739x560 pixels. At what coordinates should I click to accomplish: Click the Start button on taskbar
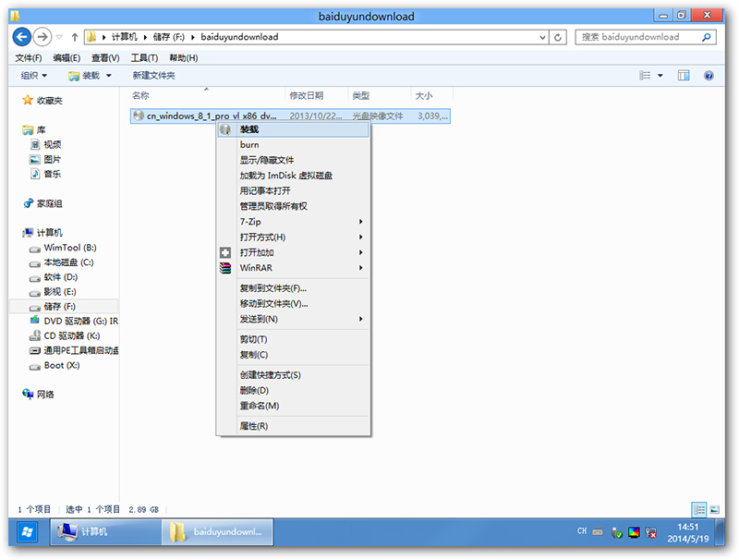[27, 531]
